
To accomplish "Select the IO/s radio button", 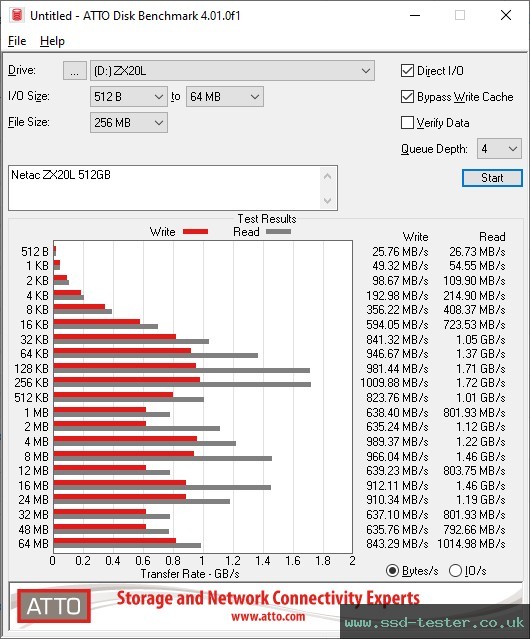I will click(455, 571).
